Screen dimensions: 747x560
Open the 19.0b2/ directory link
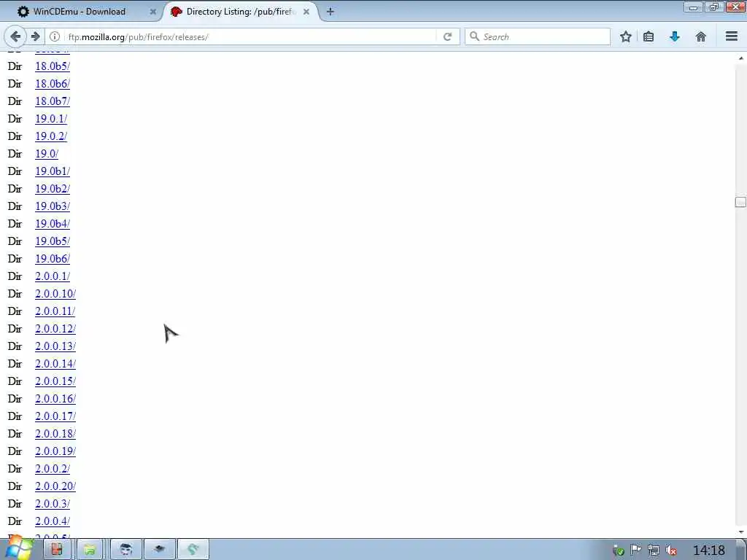(53, 189)
